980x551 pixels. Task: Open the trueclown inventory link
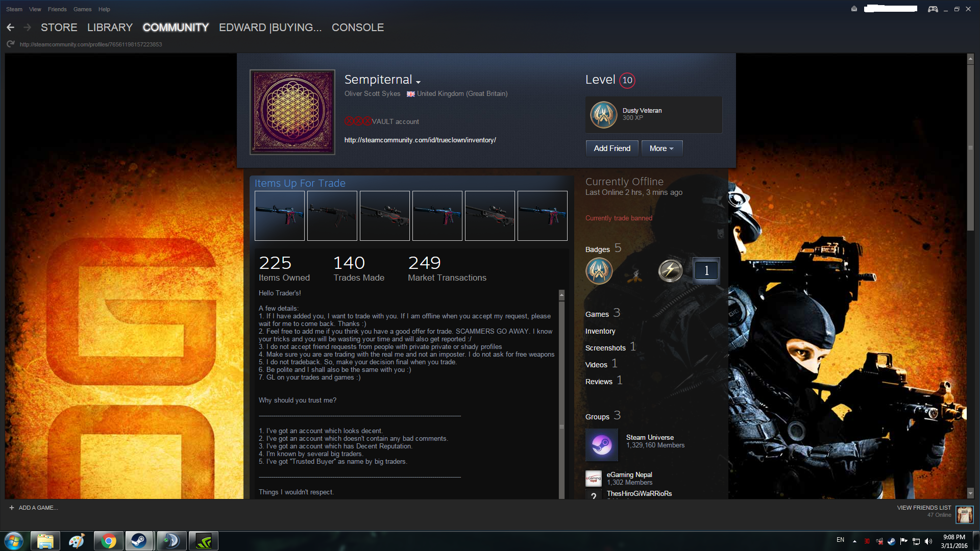click(x=420, y=140)
